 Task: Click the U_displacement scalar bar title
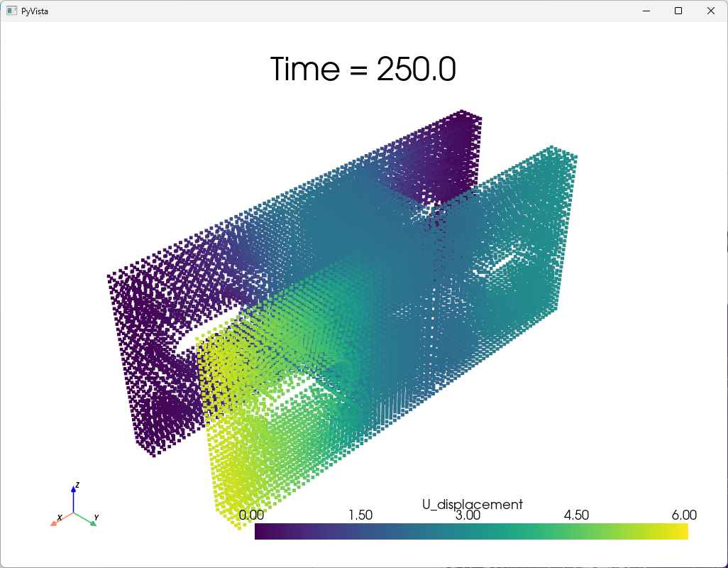pyautogui.click(x=472, y=504)
